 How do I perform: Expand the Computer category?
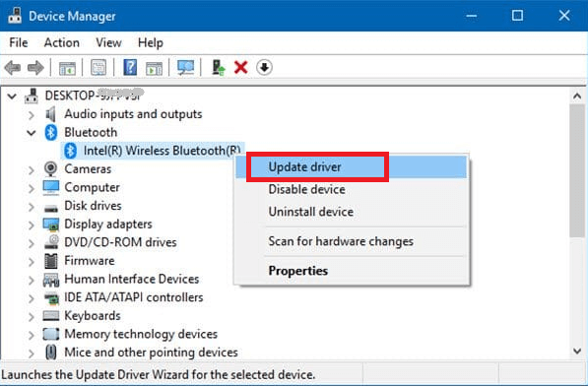click(32, 188)
